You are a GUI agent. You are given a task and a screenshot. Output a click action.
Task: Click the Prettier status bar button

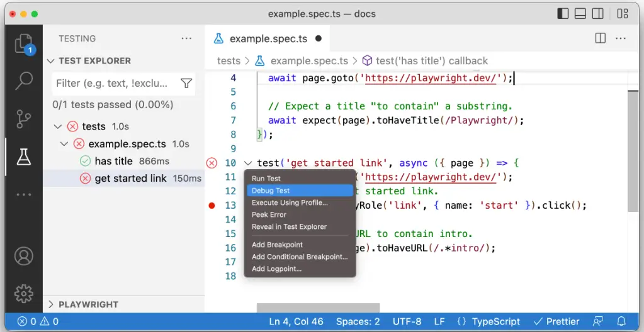coord(556,321)
